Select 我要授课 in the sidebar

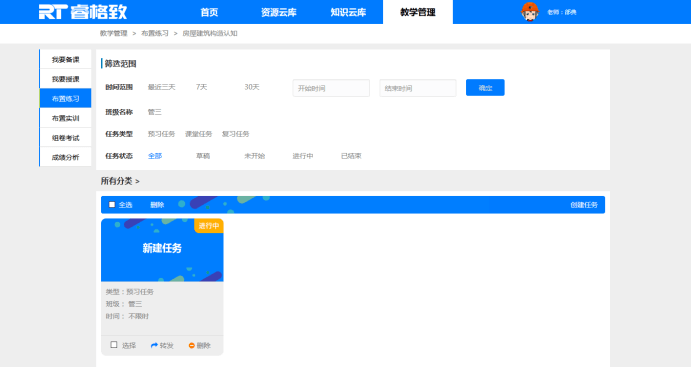(x=65, y=79)
